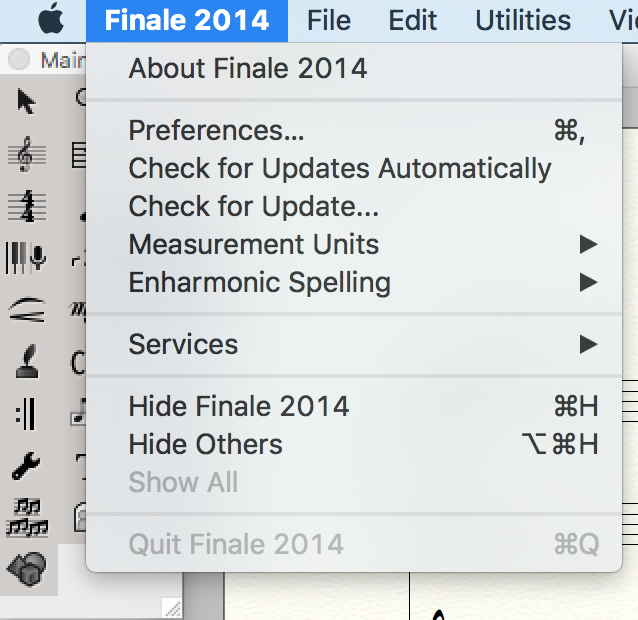Pick the Special Tools wrench icon
Image resolution: width=638 pixels, height=620 pixels.
pyautogui.click(x=26, y=464)
